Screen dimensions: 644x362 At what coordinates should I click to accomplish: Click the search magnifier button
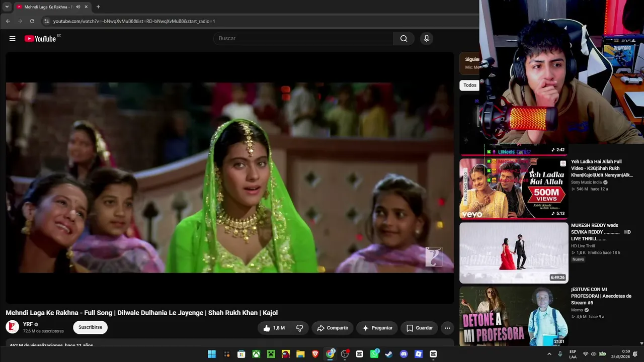pos(404,39)
